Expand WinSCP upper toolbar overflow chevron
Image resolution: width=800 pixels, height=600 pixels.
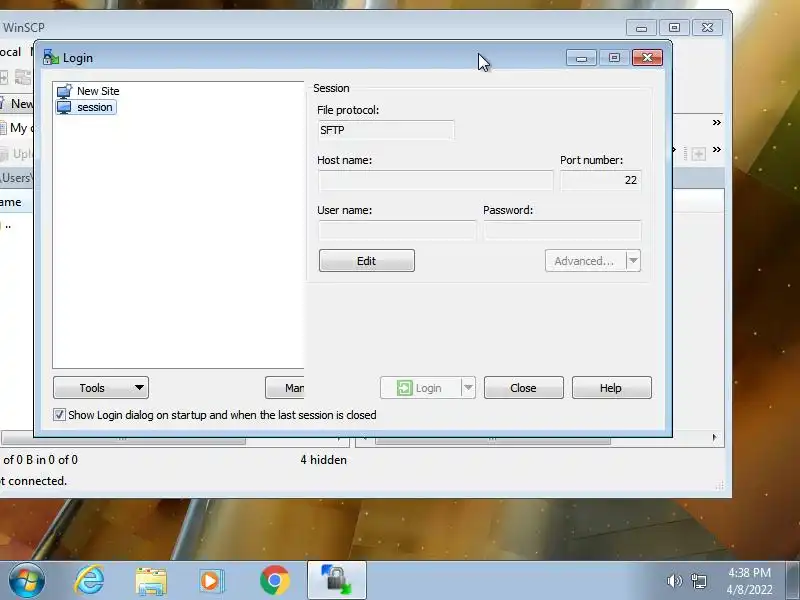717,122
